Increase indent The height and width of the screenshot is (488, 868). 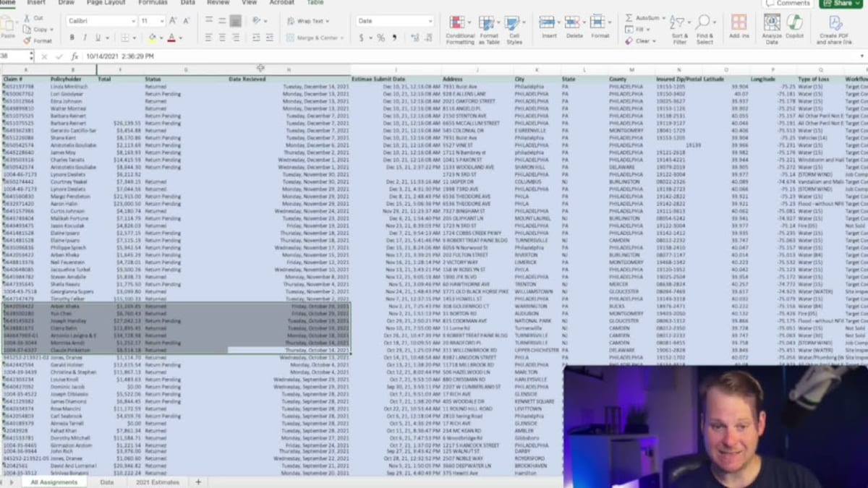(268, 38)
